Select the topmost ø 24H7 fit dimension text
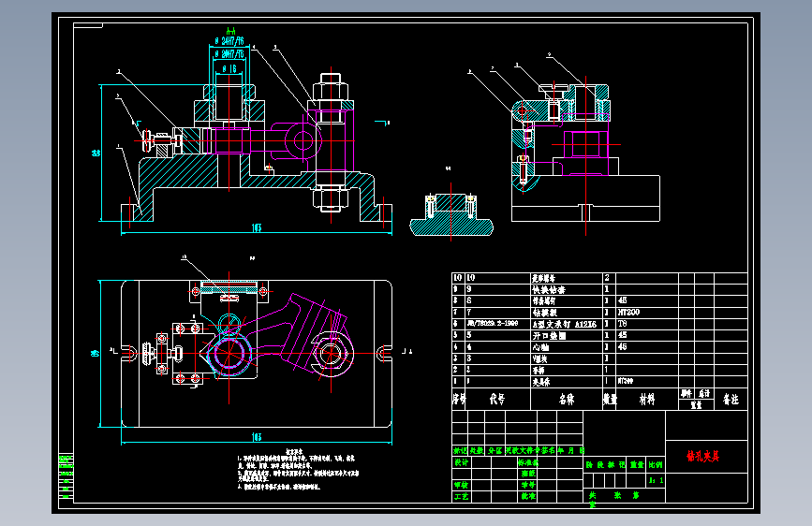The height and width of the screenshot is (526, 812). coord(229,40)
